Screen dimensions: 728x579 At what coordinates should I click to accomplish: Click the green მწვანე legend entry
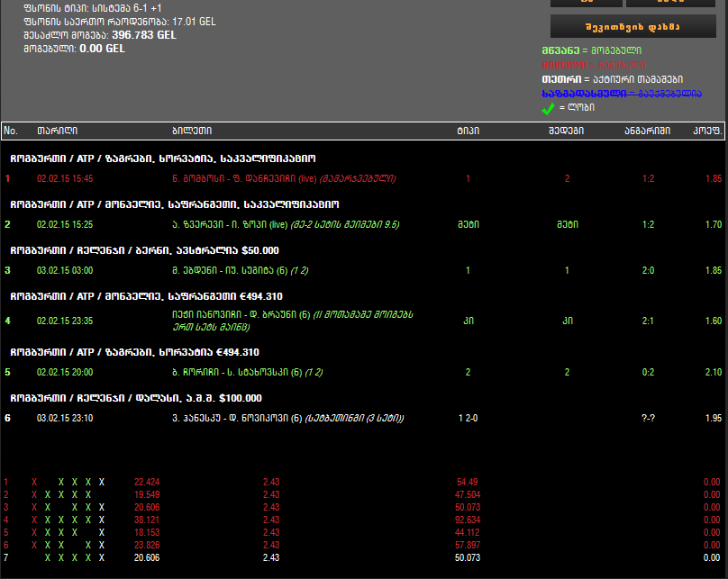pyautogui.click(x=591, y=50)
